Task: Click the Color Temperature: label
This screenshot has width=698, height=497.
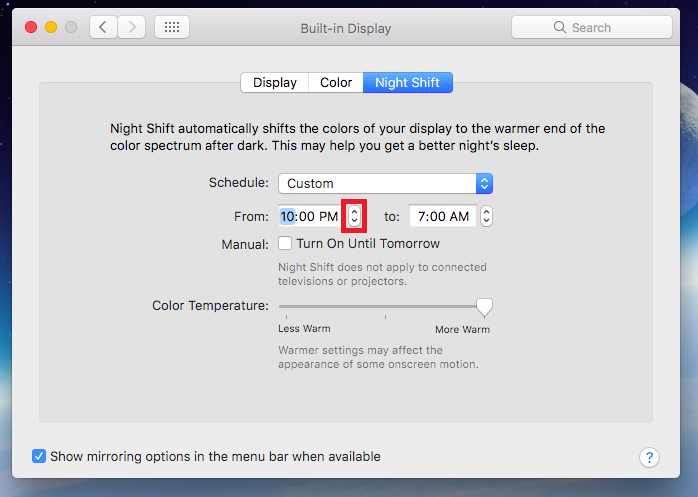Action: pyautogui.click(x=211, y=306)
